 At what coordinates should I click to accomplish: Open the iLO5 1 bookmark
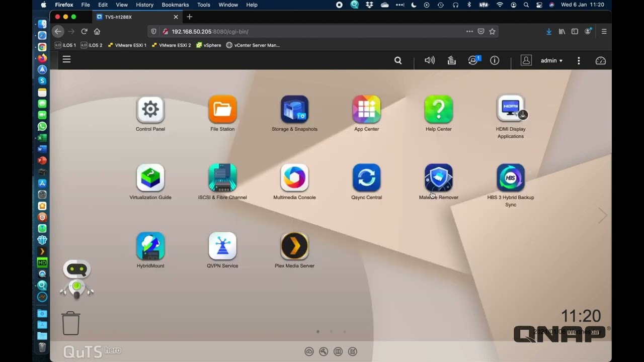[x=65, y=45]
